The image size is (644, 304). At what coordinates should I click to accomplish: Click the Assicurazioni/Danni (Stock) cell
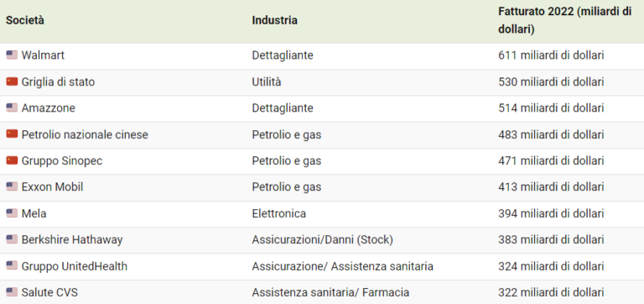[x=322, y=240]
